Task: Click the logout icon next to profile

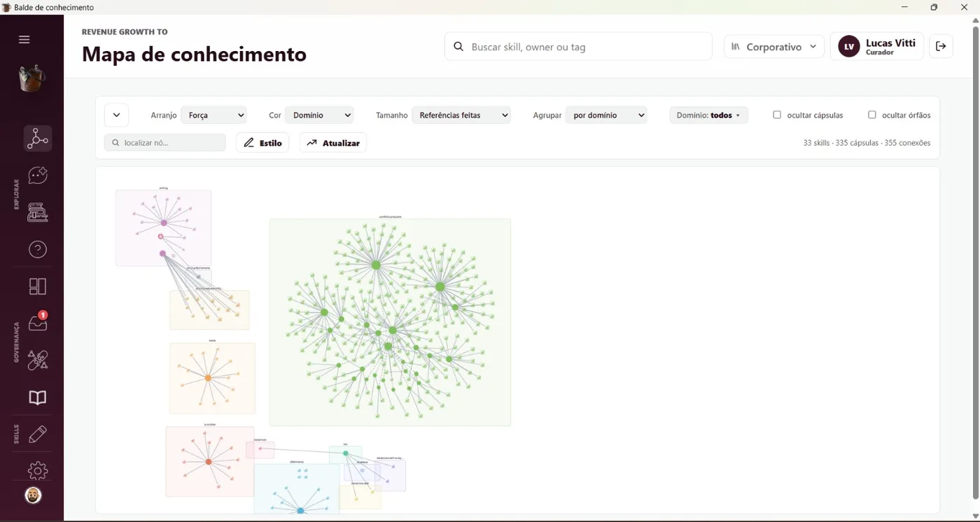Action: click(x=941, y=46)
